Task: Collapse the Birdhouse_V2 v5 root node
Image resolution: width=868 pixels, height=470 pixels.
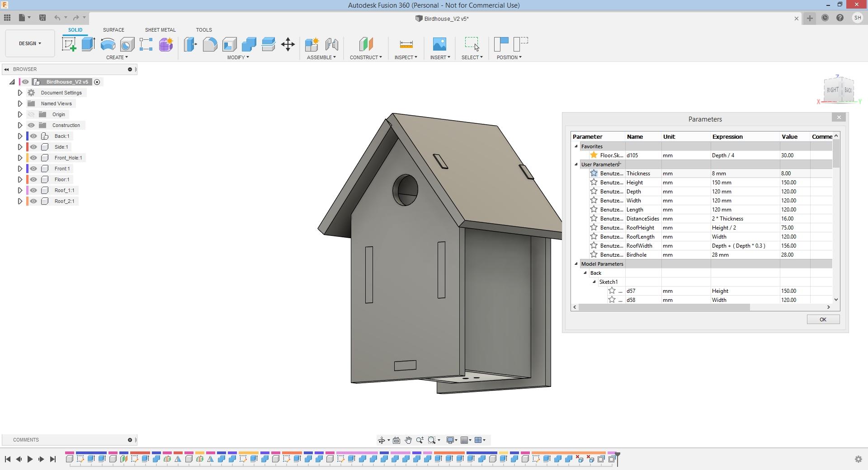Action: pyautogui.click(x=12, y=82)
